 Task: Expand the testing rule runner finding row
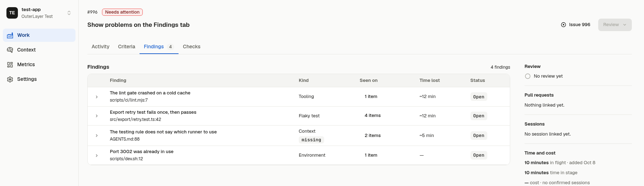point(97,136)
